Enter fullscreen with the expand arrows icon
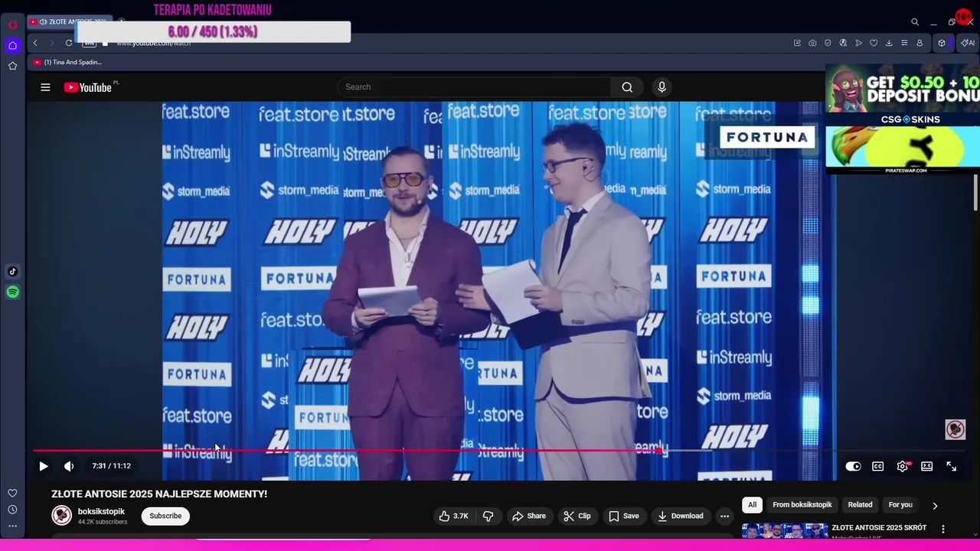Screen dimensions: 980x551 point(952,466)
